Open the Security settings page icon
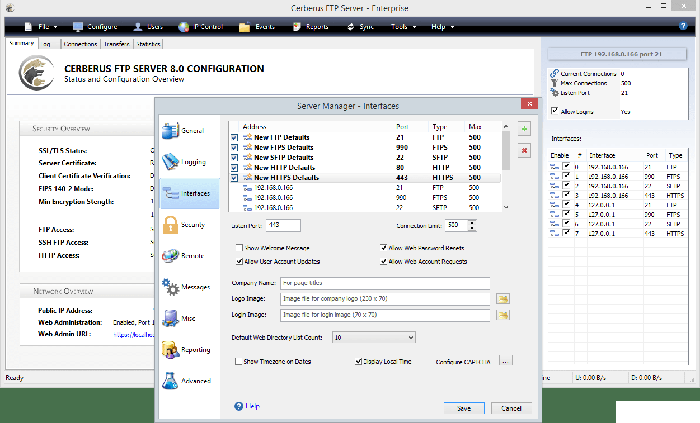 (x=170, y=224)
